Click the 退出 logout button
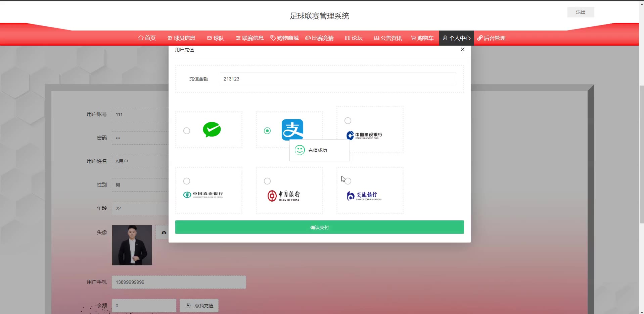Screen dimensions: 644x314 click(x=581, y=12)
